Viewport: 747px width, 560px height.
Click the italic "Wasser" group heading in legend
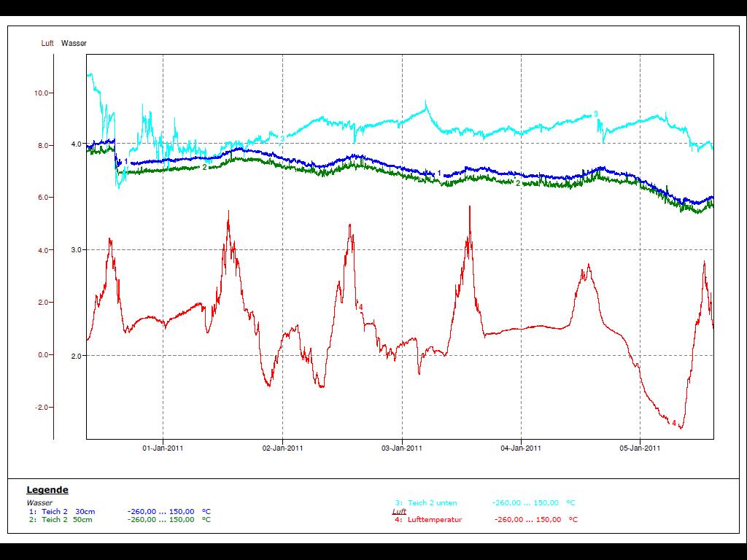point(39,503)
